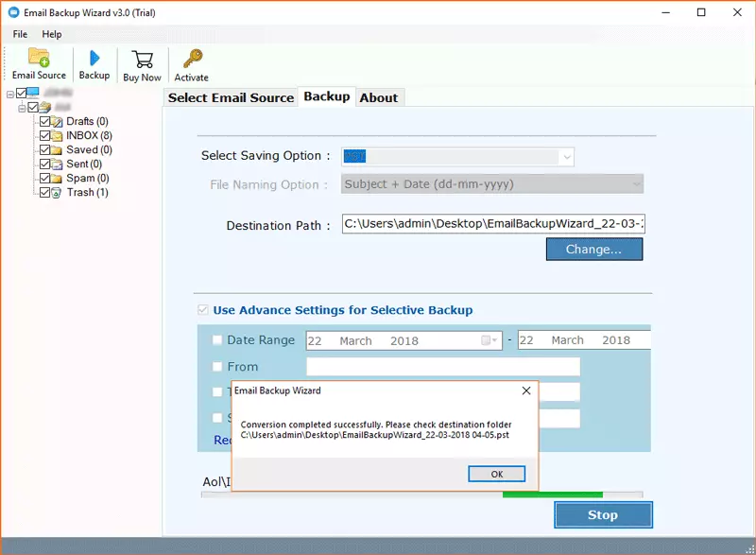756x555 pixels.
Task: Click the Email Source toolbar icon
Action: [39, 57]
